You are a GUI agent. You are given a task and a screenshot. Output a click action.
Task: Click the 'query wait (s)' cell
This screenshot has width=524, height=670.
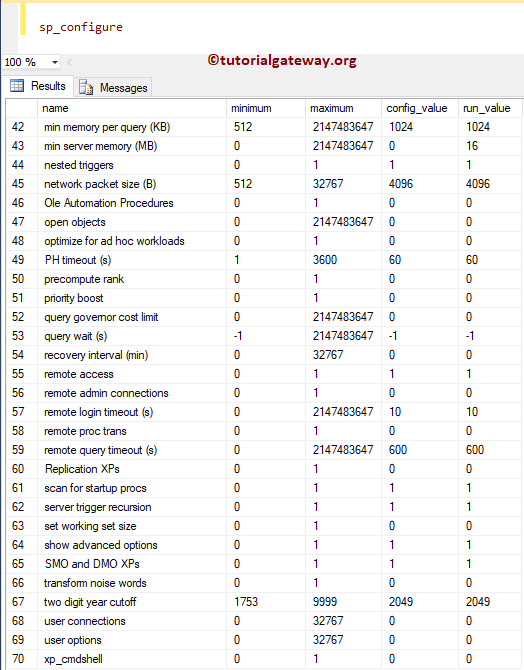[x=132, y=336]
